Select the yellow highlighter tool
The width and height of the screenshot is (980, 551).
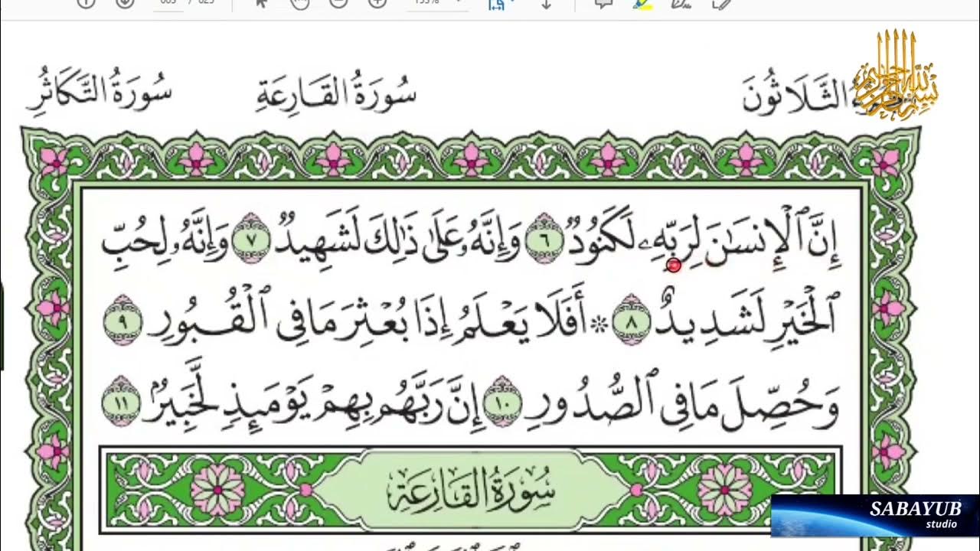click(642, 3)
